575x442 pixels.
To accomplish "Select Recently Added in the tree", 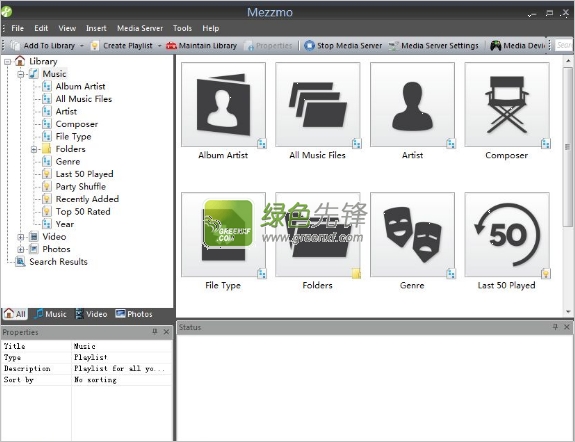I will click(87, 199).
